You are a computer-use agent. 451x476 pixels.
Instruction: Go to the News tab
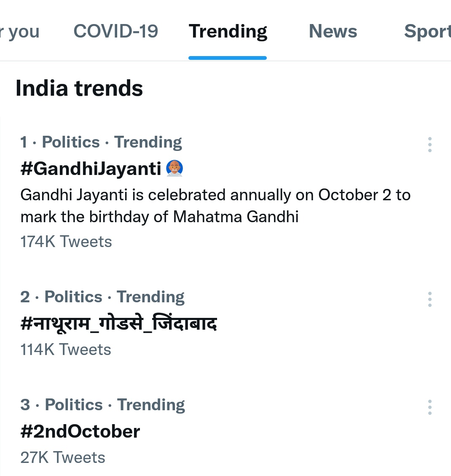click(x=333, y=32)
